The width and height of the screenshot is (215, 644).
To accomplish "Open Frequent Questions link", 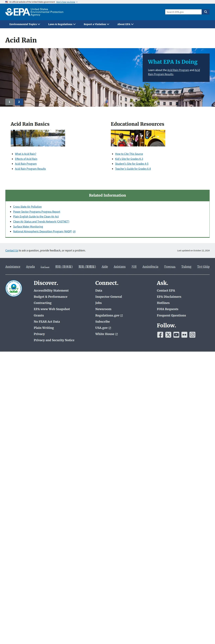I will (x=171, y=315).
